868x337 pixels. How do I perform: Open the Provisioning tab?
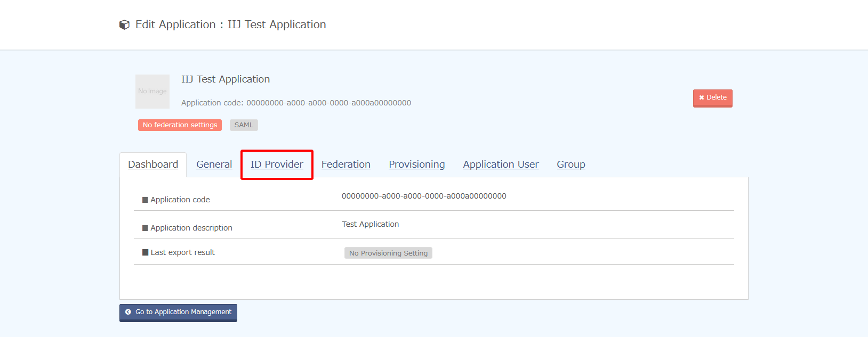(x=416, y=165)
